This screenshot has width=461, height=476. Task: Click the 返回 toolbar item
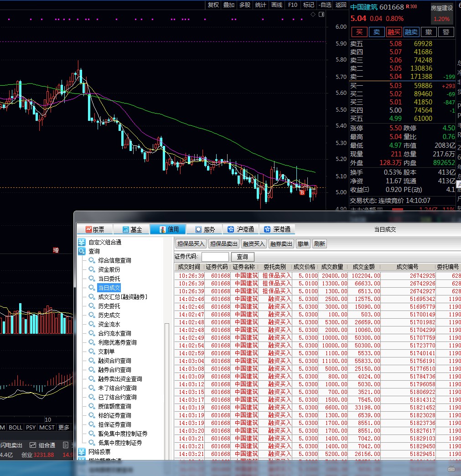click(341, 5)
